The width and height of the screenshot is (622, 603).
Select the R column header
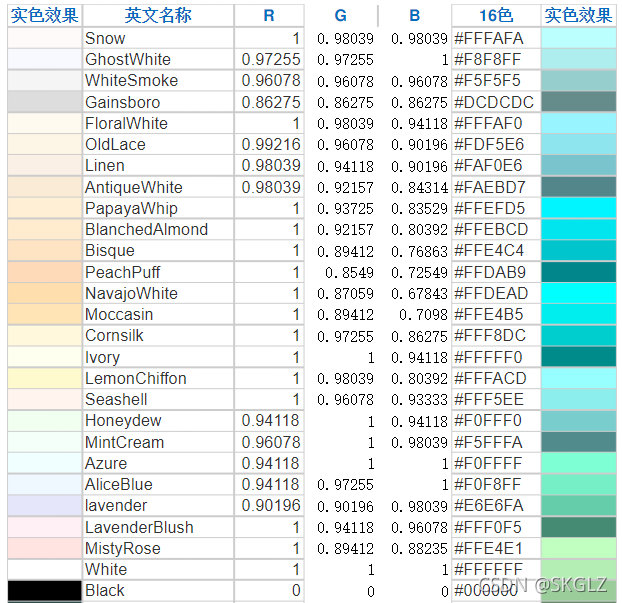coord(269,15)
